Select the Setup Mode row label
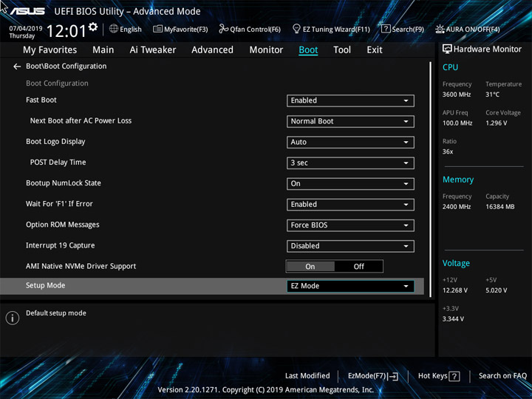The height and width of the screenshot is (399, 532). click(46, 285)
